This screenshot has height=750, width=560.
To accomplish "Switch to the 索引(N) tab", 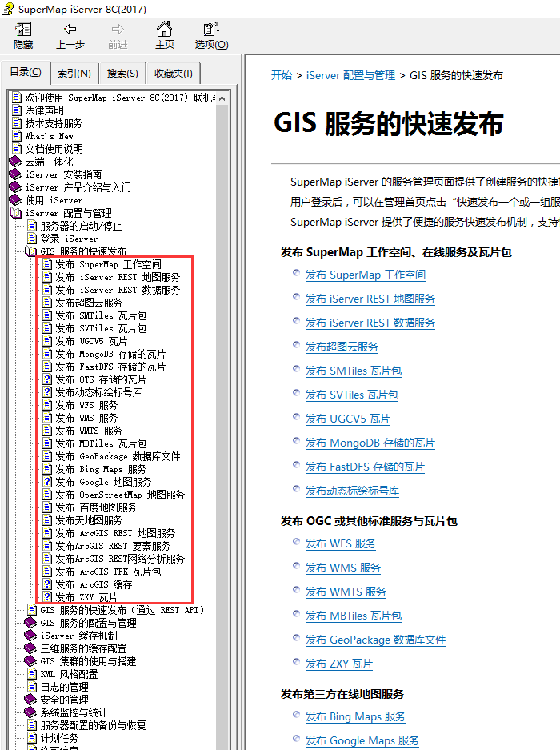I will point(74,73).
